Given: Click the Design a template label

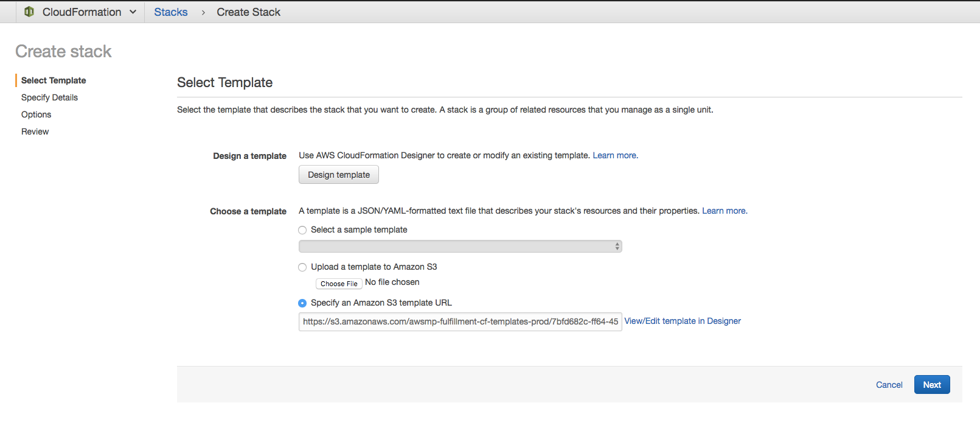Looking at the screenshot, I should pos(249,156).
